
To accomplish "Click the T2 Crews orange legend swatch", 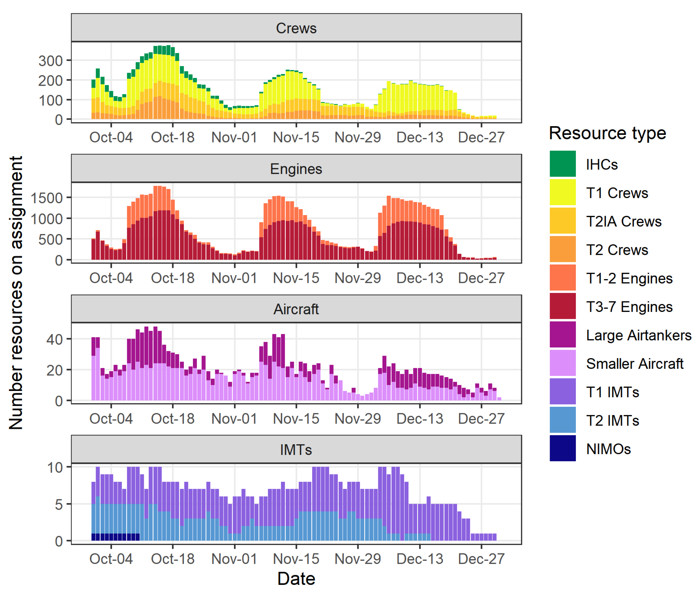I will point(562,249).
